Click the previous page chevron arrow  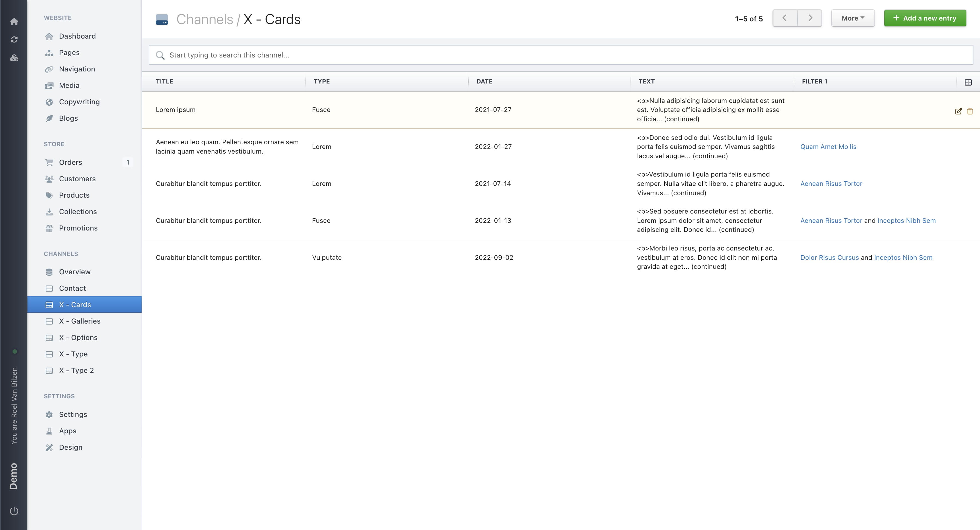pyautogui.click(x=784, y=18)
